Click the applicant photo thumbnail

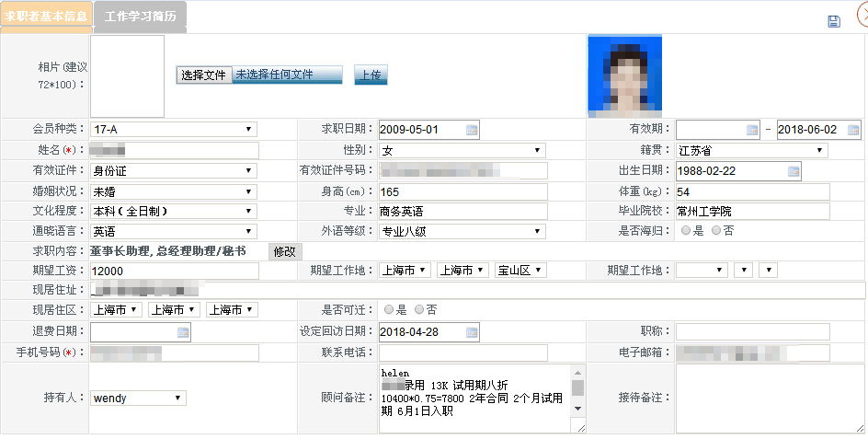click(625, 76)
